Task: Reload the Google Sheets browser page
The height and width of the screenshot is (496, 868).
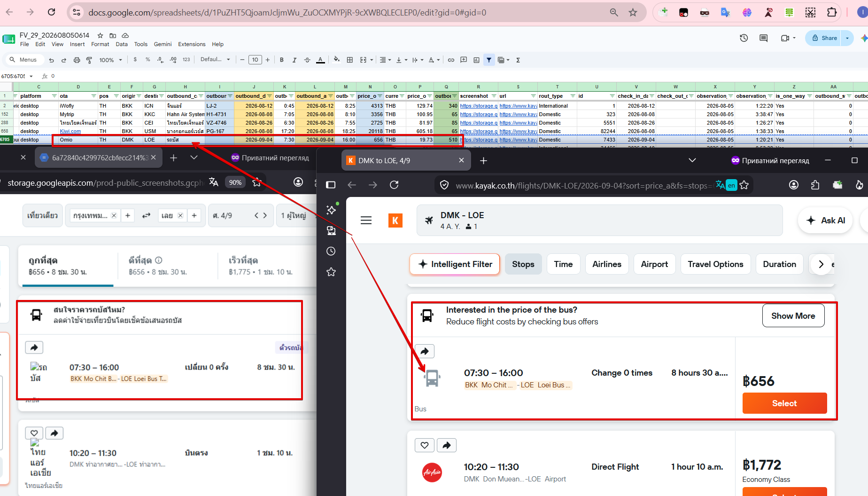Action: [51, 12]
